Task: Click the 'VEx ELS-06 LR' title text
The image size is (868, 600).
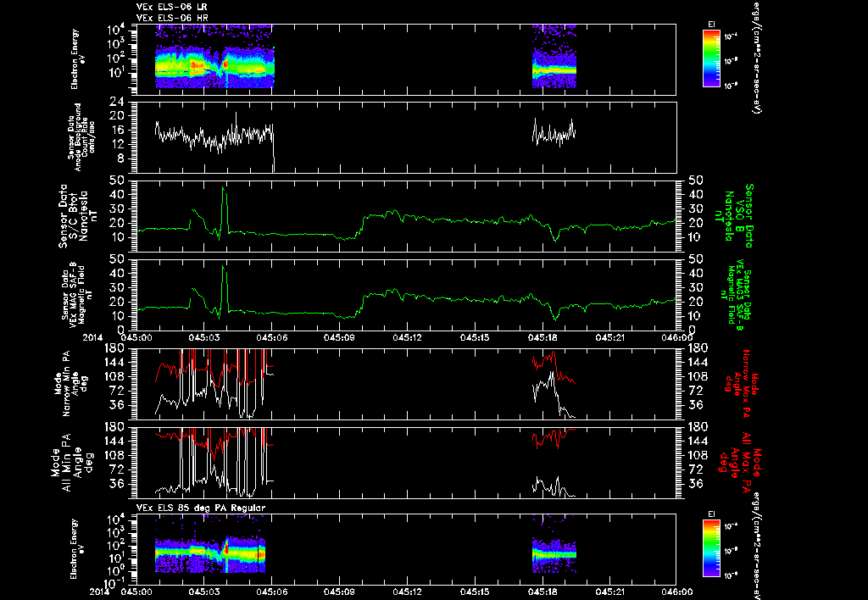Action: [x=171, y=7]
